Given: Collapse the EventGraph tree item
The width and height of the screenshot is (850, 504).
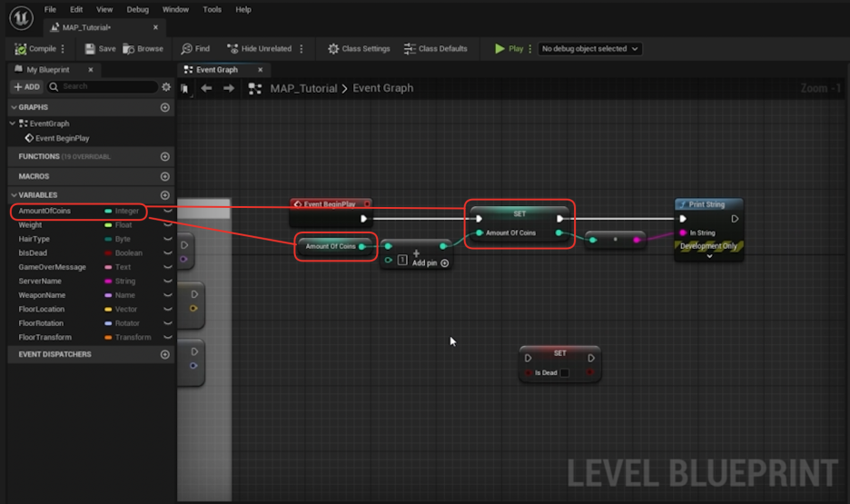Looking at the screenshot, I should [x=13, y=124].
